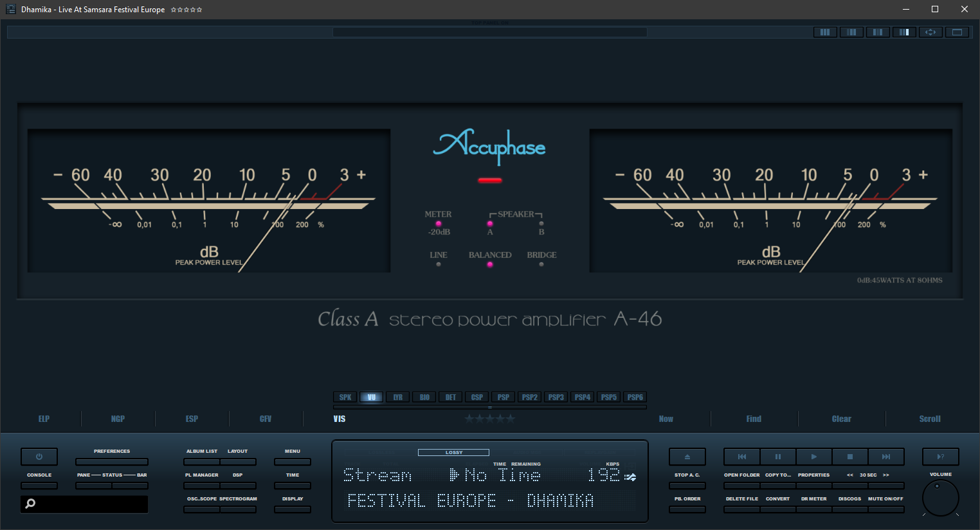
Task: Switch to the SPK tab
Action: (x=345, y=398)
